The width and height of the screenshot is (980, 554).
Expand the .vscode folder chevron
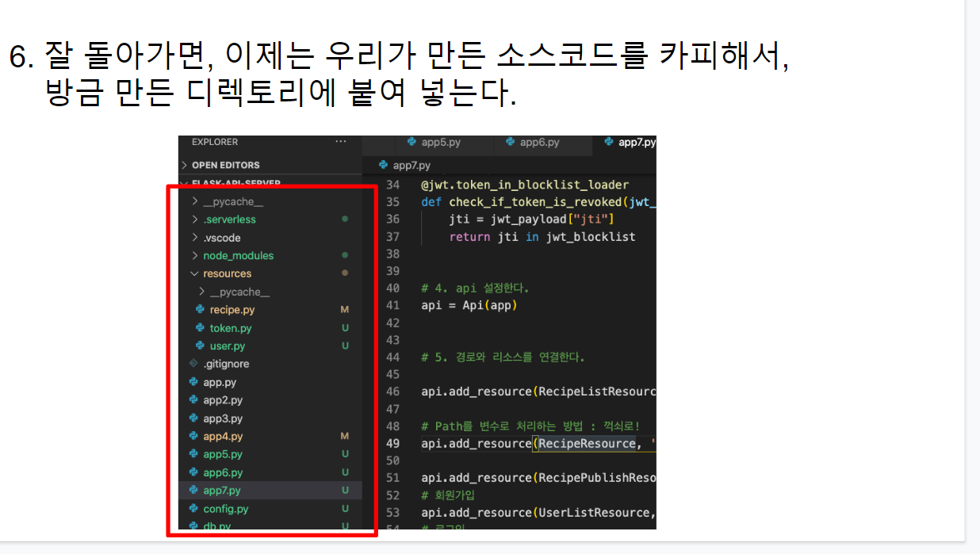195,238
